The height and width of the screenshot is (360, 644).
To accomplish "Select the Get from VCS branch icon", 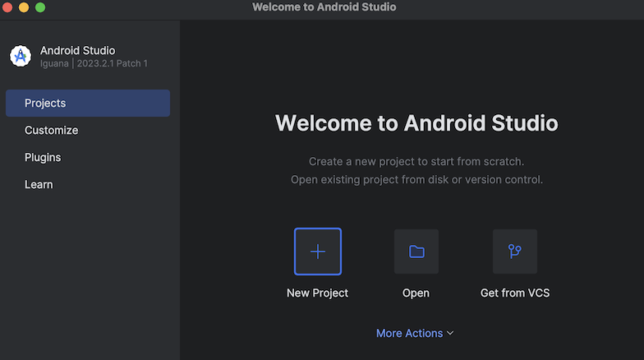I will coord(515,252).
